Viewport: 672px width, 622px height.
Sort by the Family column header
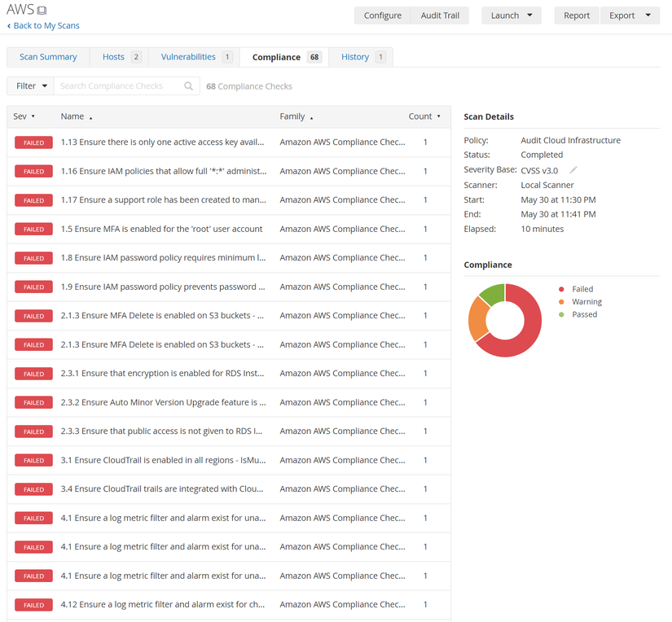click(296, 116)
